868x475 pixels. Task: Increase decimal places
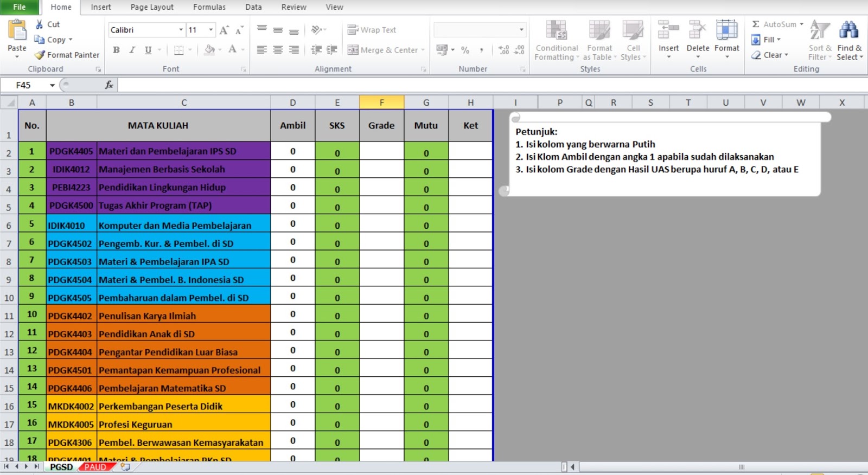pos(503,50)
